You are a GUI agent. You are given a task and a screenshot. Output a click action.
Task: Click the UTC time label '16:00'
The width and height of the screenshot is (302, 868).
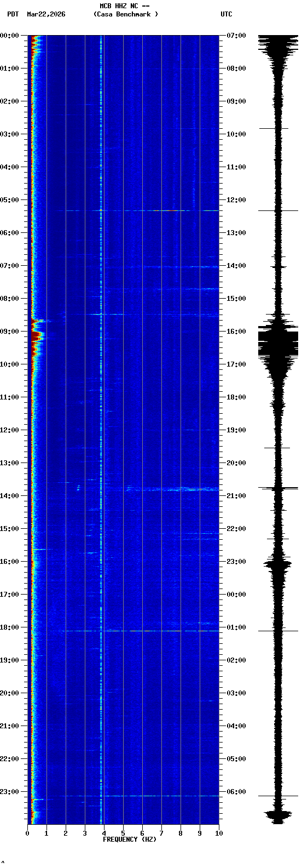(236, 332)
